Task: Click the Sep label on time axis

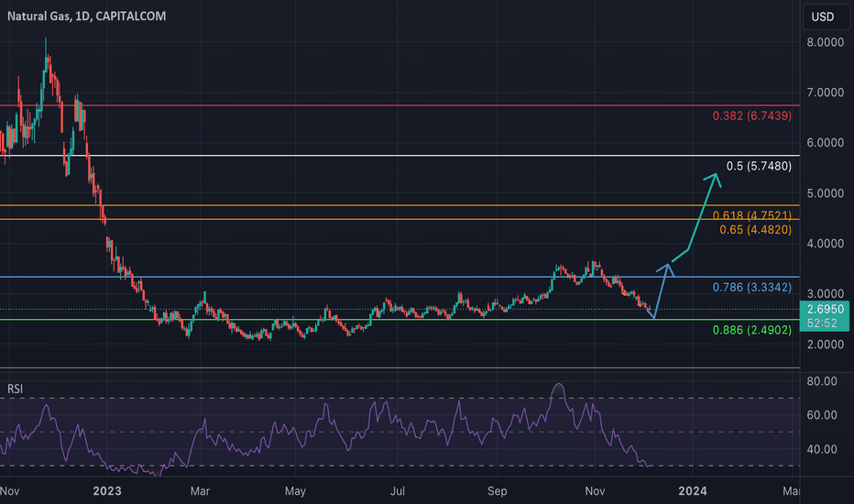Action: pos(498,491)
